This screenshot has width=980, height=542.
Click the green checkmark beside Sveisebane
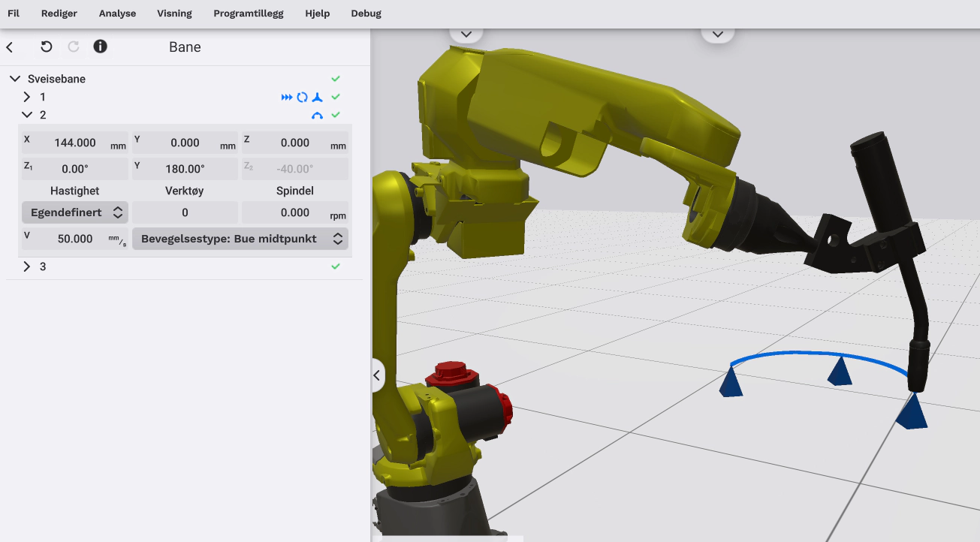(336, 79)
